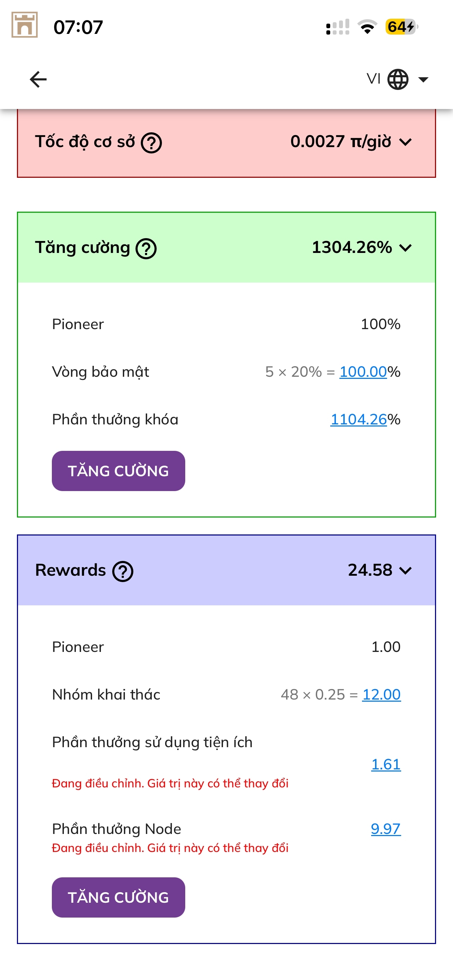Open the 1104.26 lockup reward link
Image resolution: width=453 pixels, height=980 pixels.
(358, 419)
